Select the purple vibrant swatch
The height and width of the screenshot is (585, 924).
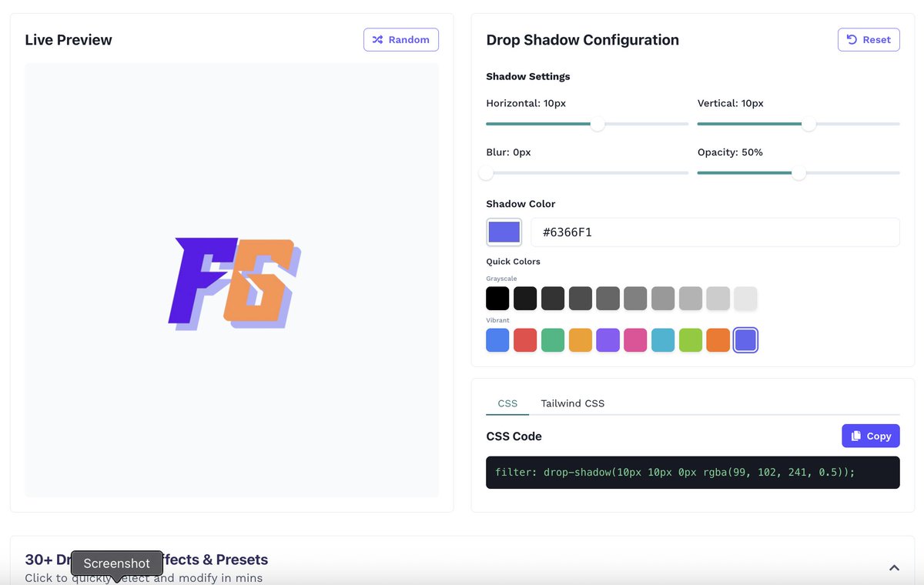pyautogui.click(x=608, y=340)
